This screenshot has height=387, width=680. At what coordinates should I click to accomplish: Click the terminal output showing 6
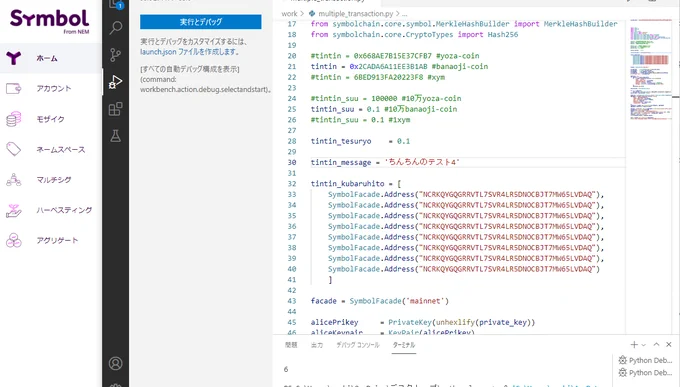(x=286, y=369)
